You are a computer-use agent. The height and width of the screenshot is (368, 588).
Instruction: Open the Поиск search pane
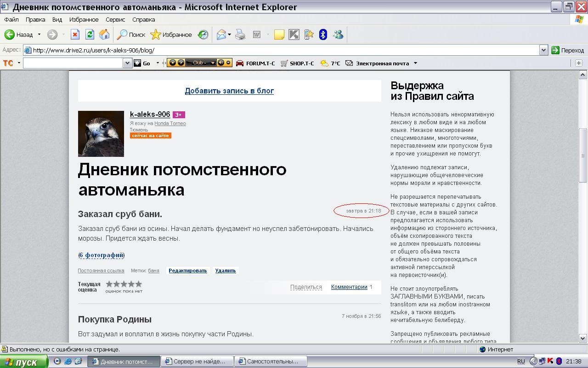coord(131,34)
